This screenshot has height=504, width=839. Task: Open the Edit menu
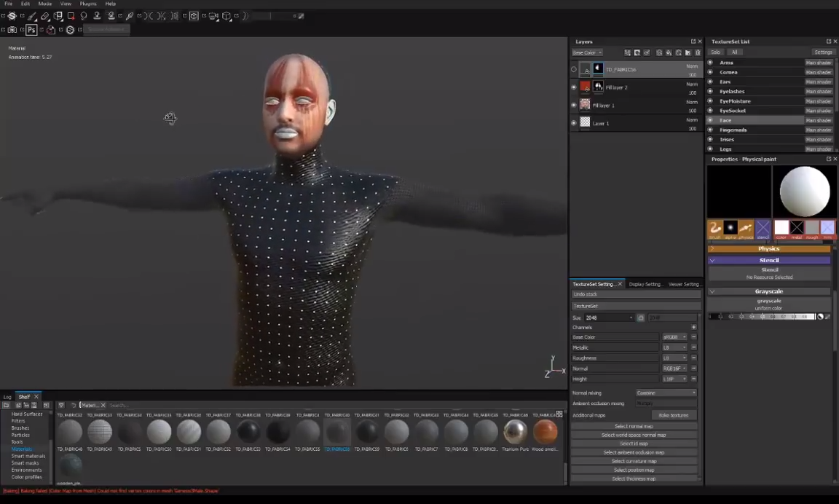[25, 4]
